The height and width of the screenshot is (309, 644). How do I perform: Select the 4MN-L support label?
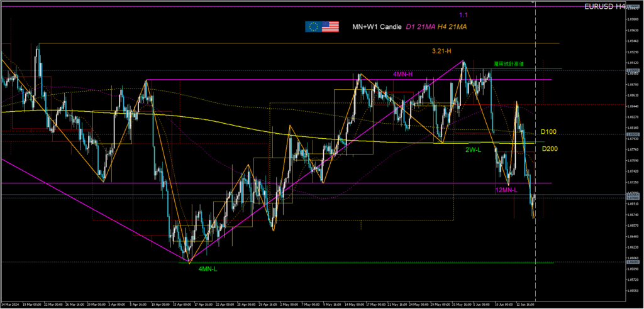pyautogui.click(x=208, y=269)
